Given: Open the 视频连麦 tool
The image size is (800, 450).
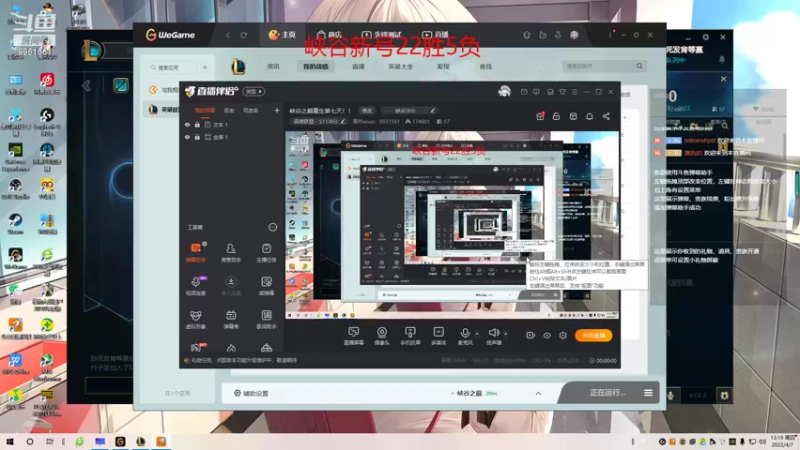Looking at the screenshot, I should (x=195, y=286).
